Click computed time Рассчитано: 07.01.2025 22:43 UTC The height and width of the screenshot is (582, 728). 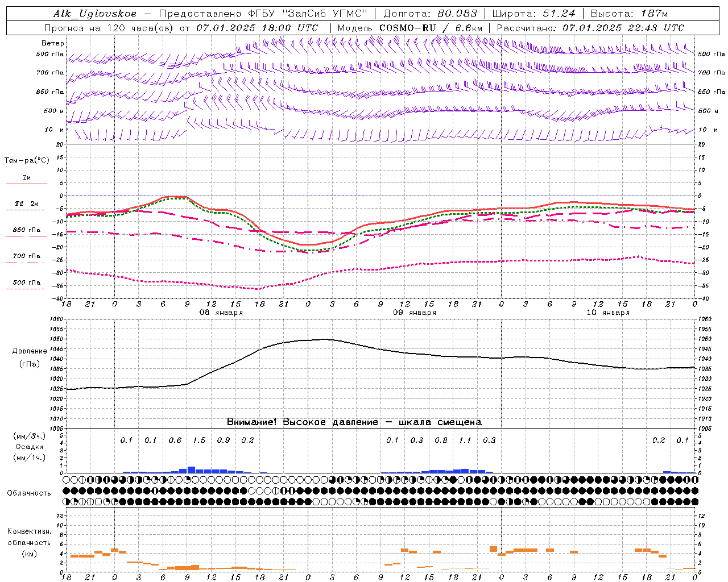[590, 28]
